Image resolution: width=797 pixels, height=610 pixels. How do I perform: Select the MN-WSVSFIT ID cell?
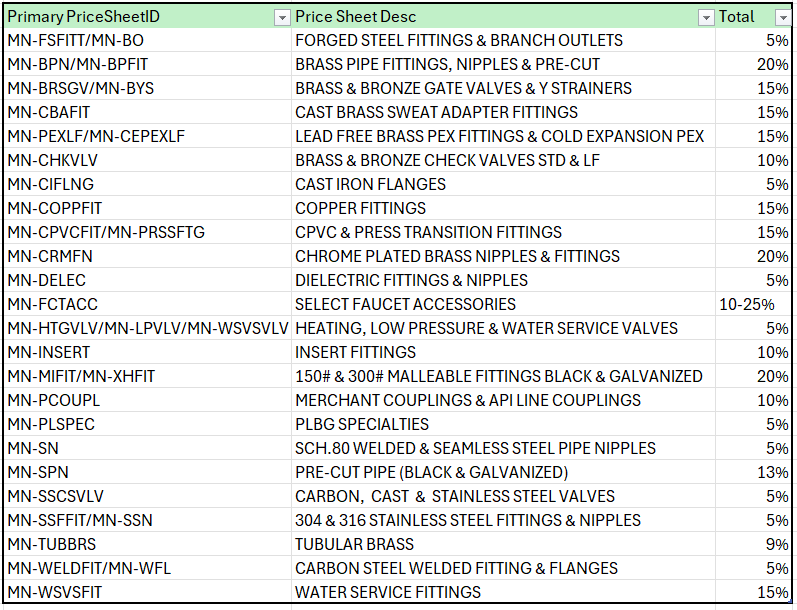(x=55, y=592)
